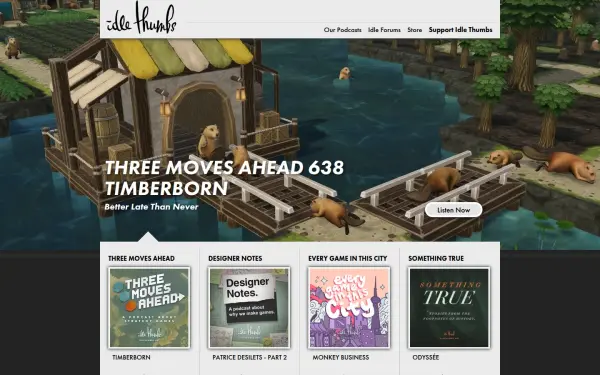Open the Idle Thumbs logo homepage
The height and width of the screenshot is (375, 600).
141,18
